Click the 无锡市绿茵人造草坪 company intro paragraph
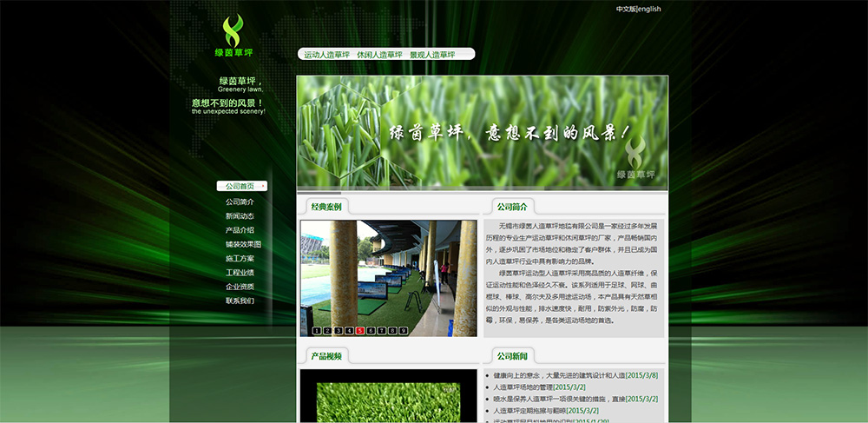The height and width of the screenshot is (423, 868). tap(572, 243)
